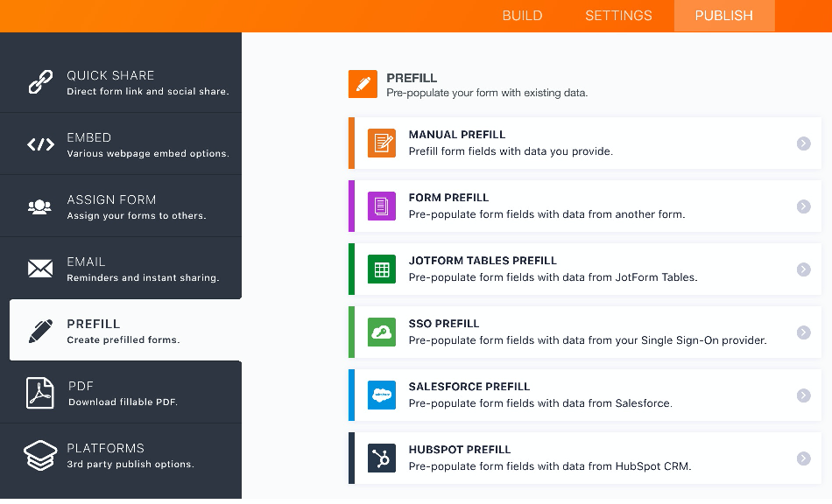Screen dimensions: 832x504
Task: Click the PDF document icon
Action: (x=40, y=394)
